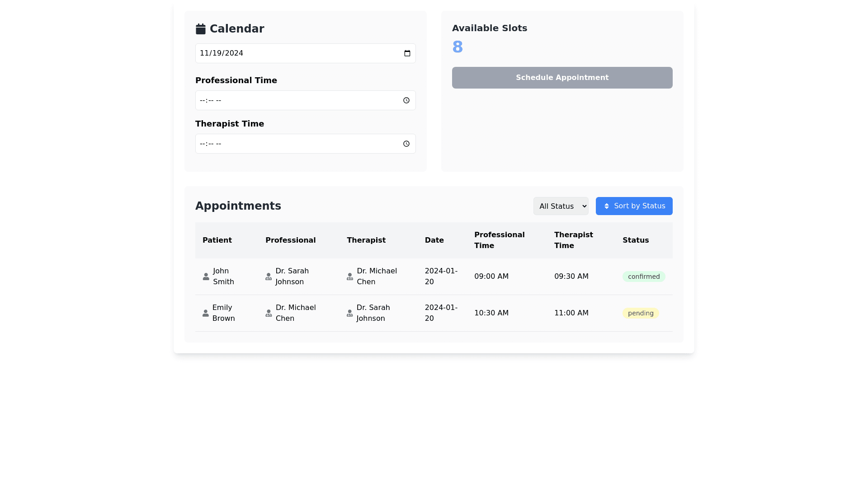Click the calendar icon beside the Calendar heading

[x=201, y=28]
